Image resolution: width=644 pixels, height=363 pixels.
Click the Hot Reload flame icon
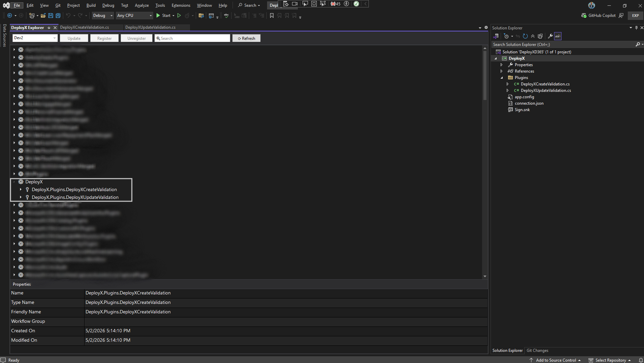pyautogui.click(x=187, y=16)
